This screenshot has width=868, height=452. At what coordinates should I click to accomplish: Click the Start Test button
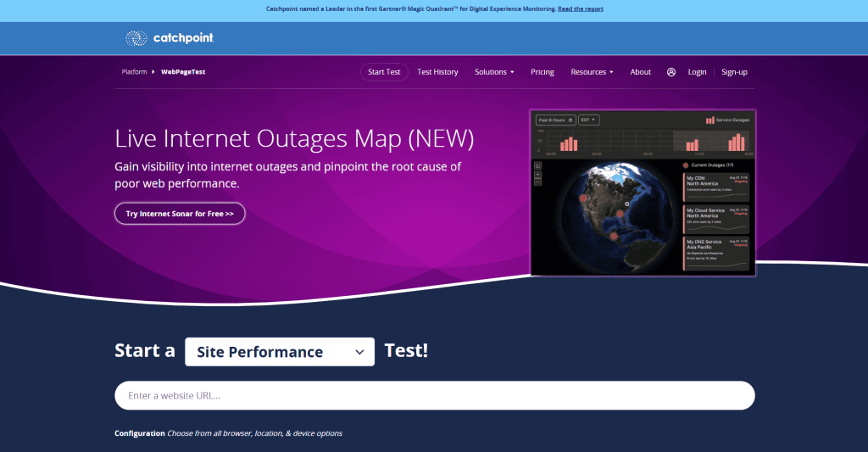tap(384, 72)
